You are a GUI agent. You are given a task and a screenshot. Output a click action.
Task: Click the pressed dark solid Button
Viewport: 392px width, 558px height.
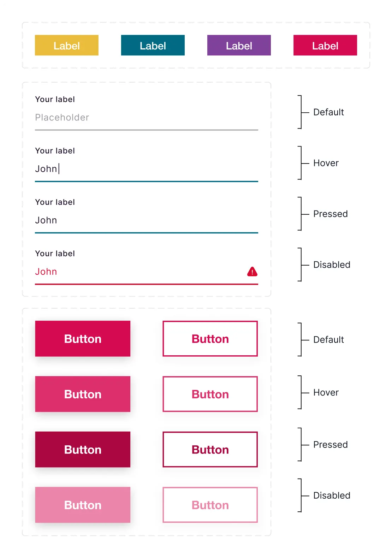point(83,450)
